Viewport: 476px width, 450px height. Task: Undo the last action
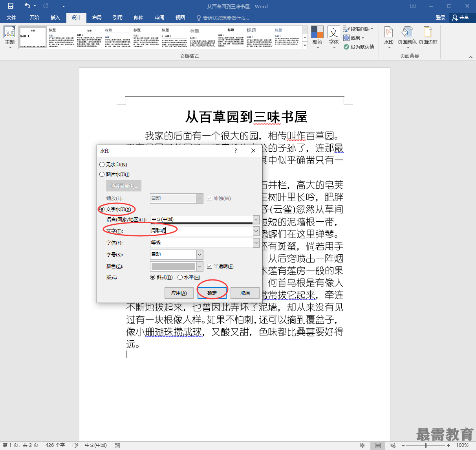(x=27, y=6)
